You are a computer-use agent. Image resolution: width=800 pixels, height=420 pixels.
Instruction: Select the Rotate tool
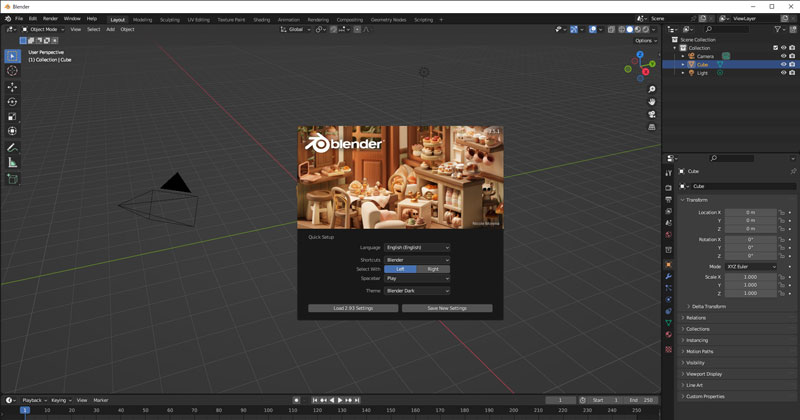[x=12, y=102]
